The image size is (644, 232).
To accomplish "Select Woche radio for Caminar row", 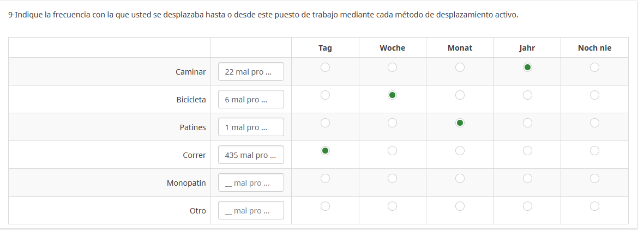I will (392, 68).
